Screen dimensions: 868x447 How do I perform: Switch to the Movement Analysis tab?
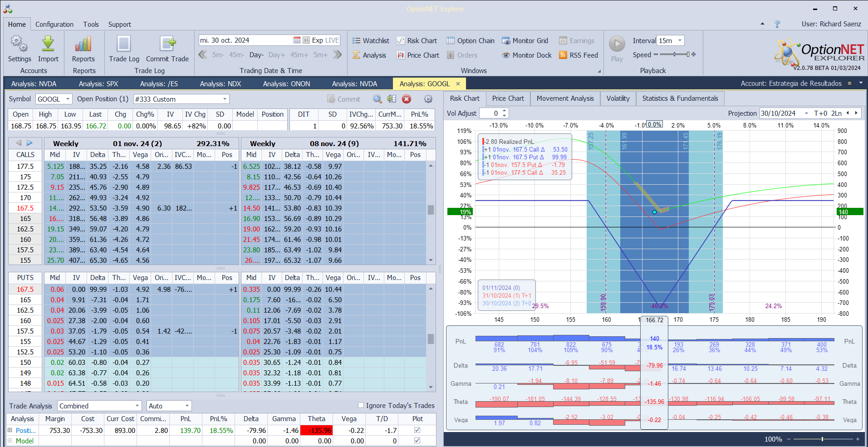(565, 98)
